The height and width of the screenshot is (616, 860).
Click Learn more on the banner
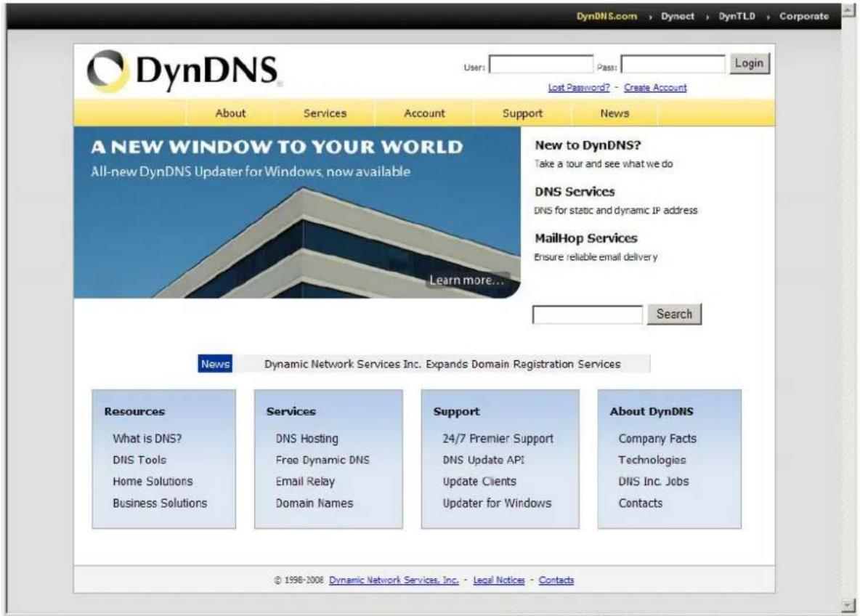pyautogui.click(x=466, y=280)
